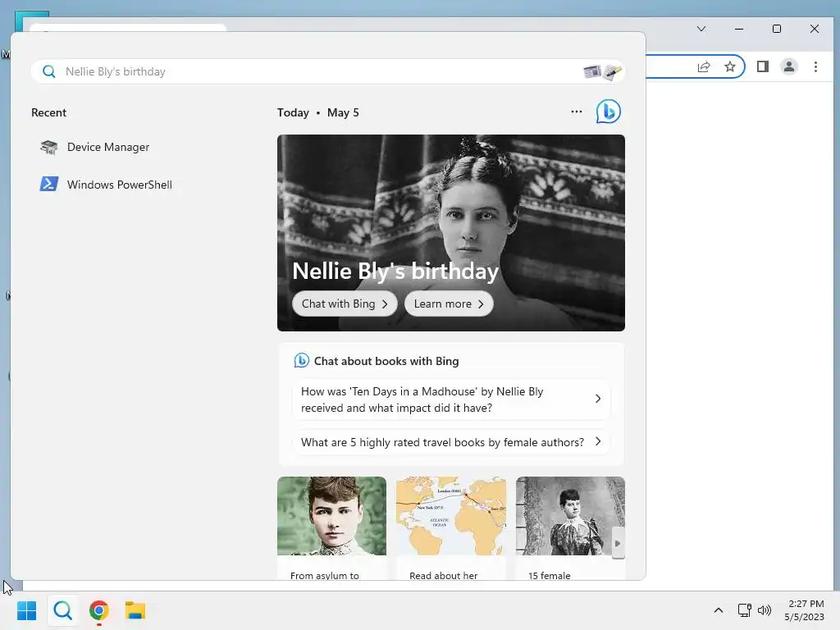Click next arrow on card carousel
The height and width of the screenshot is (630, 840).
(x=618, y=543)
